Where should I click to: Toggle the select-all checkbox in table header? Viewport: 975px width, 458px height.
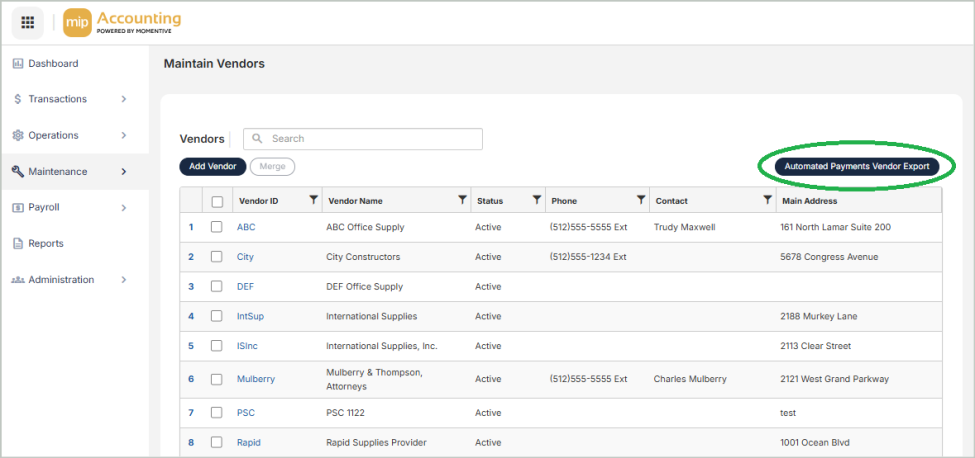tap(217, 201)
